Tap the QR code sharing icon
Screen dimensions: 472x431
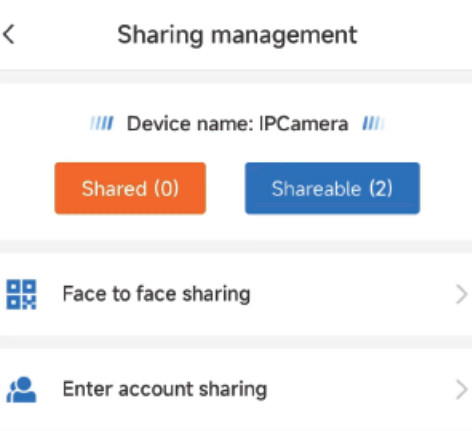tap(21, 294)
